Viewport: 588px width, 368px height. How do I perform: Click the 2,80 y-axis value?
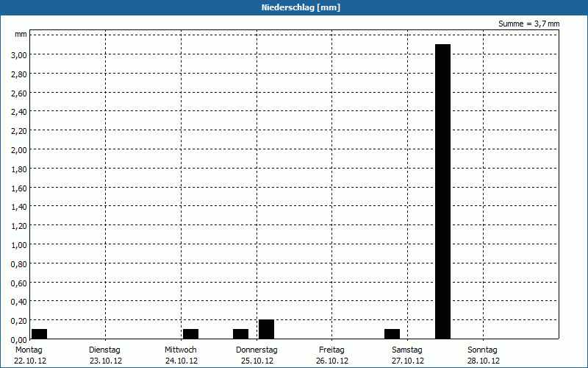tap(19, 74)
